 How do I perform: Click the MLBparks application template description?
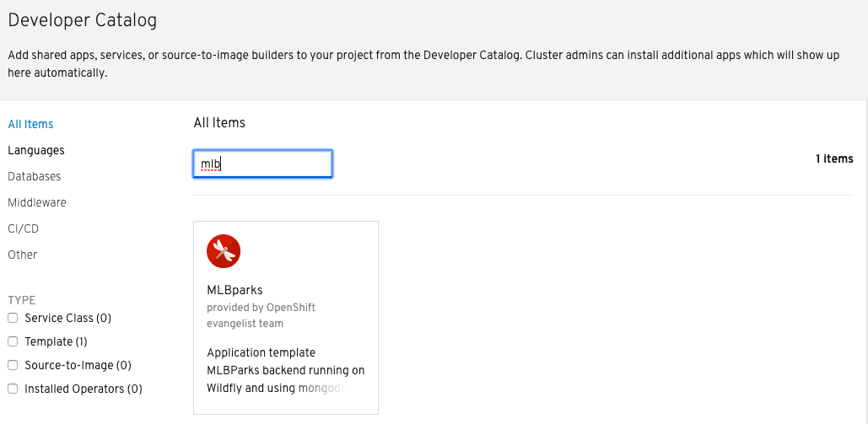(x=286, y=370)
